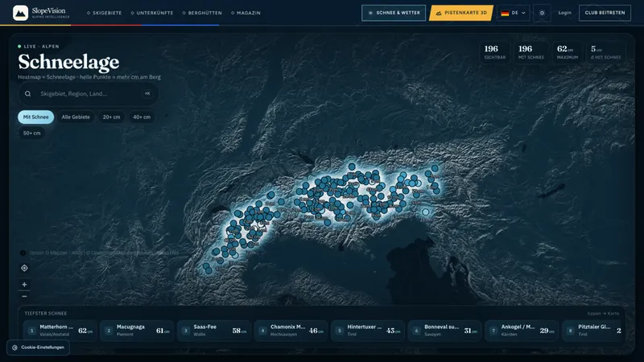Viewport: 644px width, 362px height.
Task: Click the Schneelage heading
Action: click(x=68, y=62)
